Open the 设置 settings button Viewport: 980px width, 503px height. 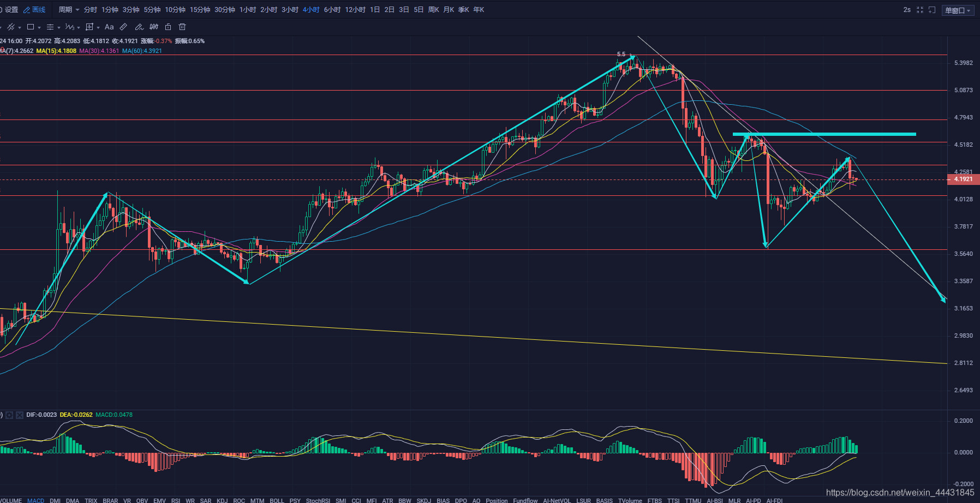click(x=9, y=10)
